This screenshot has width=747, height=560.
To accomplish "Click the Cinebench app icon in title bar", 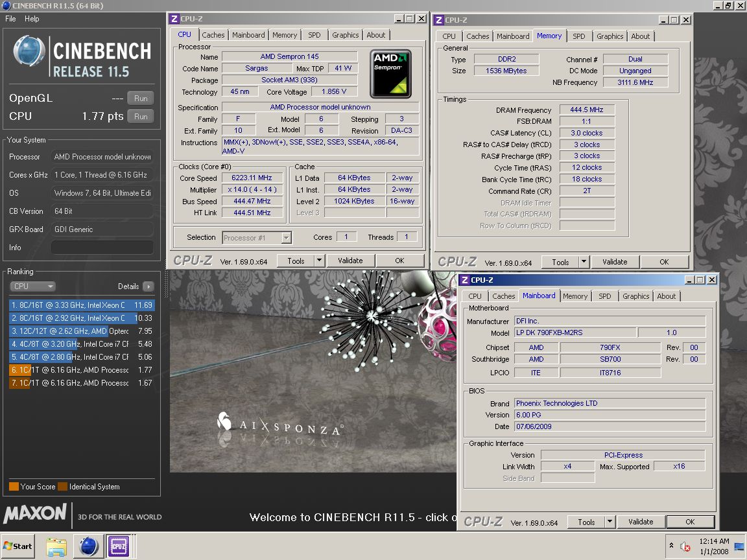I will click(6, 6).
